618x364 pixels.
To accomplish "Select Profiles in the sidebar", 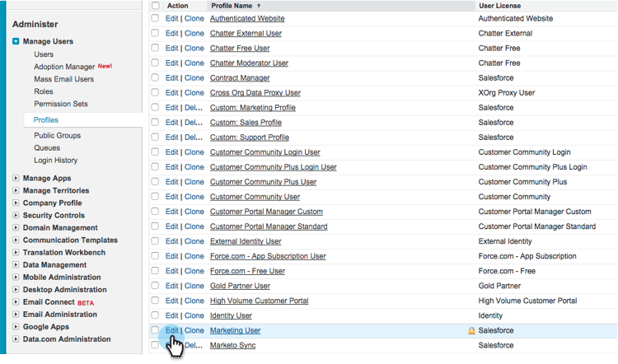I will 45,119.
